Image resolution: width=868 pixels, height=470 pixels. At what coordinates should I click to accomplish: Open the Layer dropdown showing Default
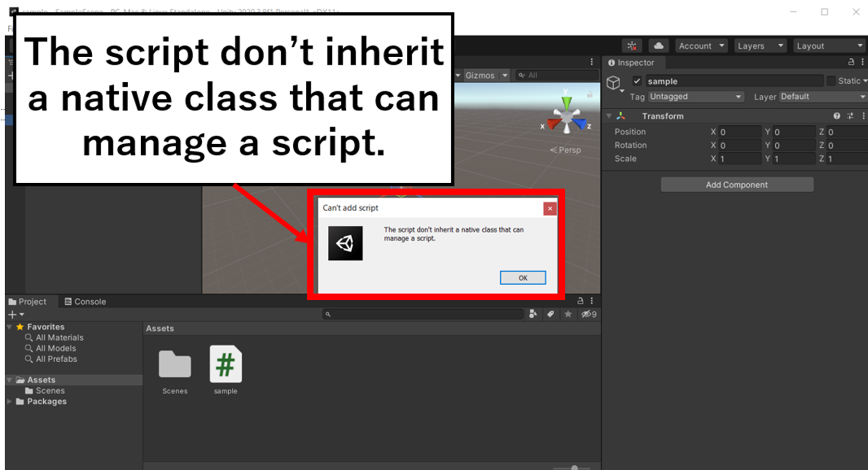[x=822, y=96]
